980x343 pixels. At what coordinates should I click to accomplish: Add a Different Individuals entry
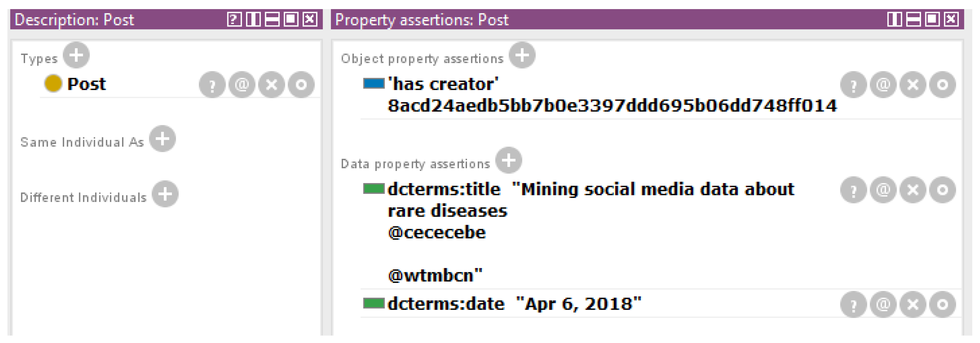click(165, 194)
